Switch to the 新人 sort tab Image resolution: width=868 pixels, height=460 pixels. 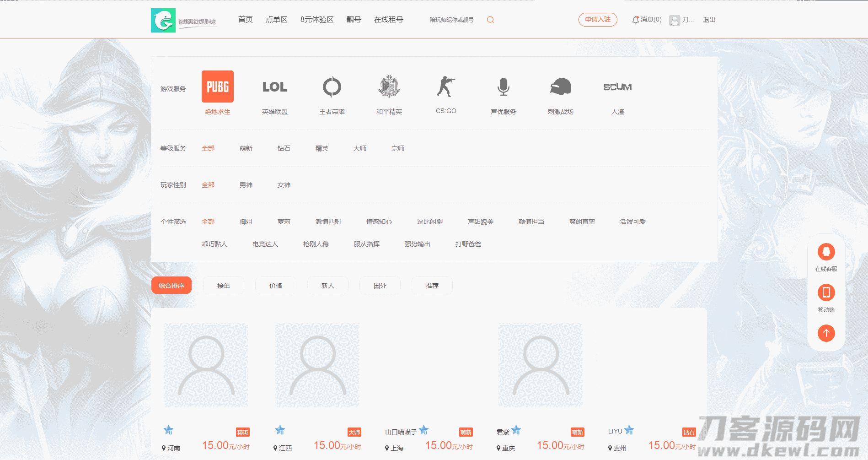pos(328,286)
